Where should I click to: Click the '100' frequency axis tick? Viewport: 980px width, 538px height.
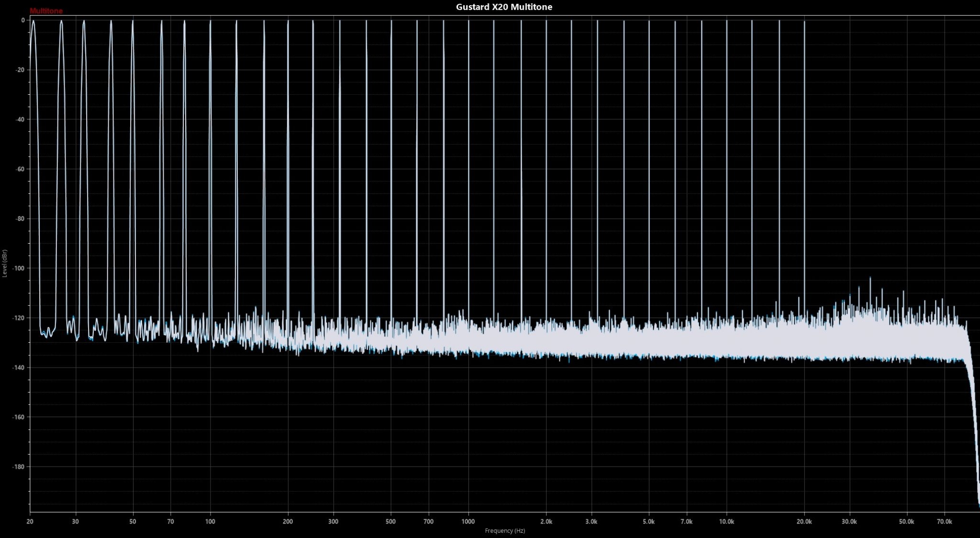[210, 522]
